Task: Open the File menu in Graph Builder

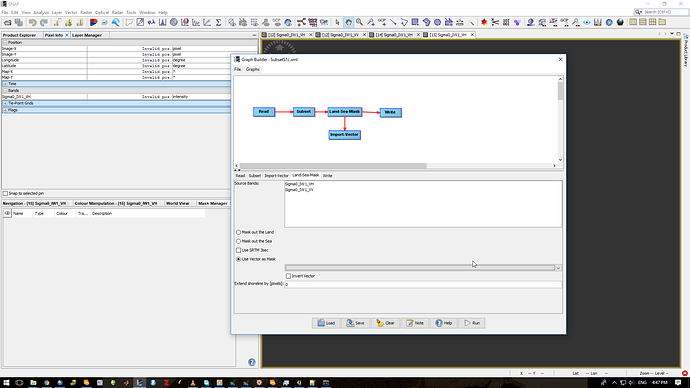Action: [x=237, y=69]
